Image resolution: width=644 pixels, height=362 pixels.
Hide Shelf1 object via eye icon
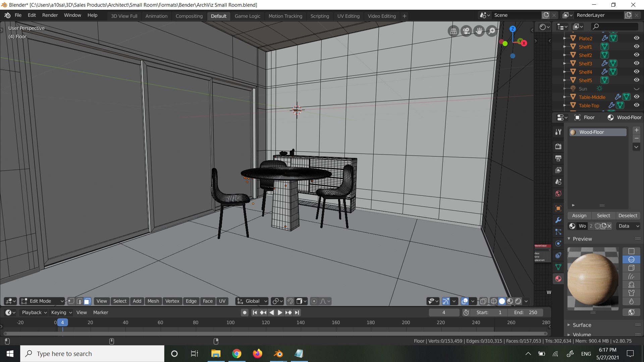point(636,47)
